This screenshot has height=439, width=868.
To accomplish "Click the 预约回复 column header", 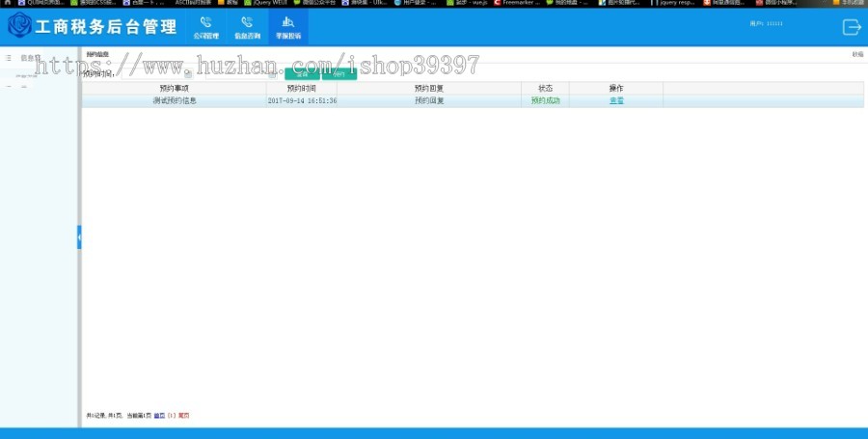I will 429,88.
